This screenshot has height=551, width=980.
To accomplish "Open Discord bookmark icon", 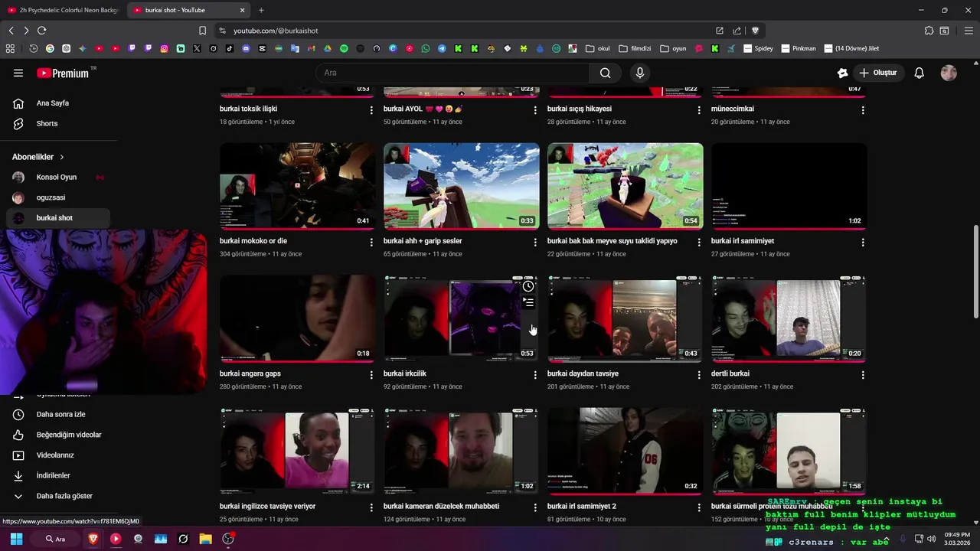I will click(x=246, y=48).
